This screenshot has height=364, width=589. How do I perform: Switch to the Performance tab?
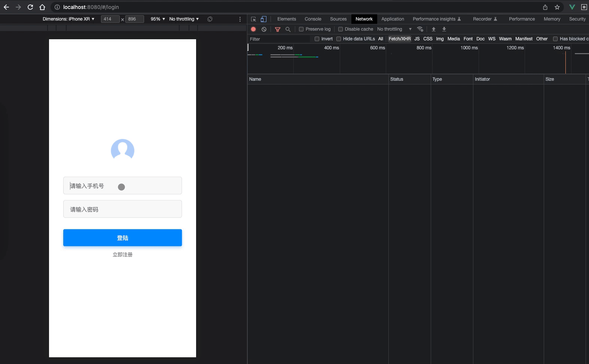(x=522, y=19)
